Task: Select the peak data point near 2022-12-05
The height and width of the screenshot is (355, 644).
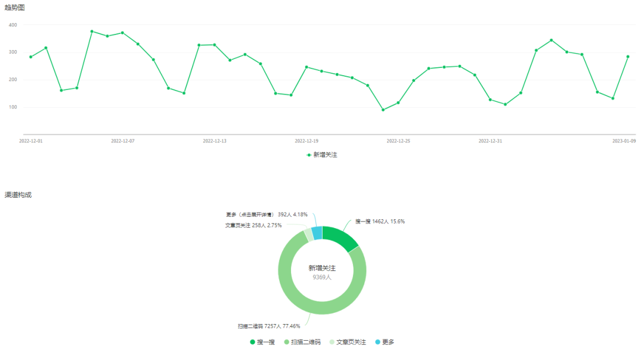Action: click(92, 31)
